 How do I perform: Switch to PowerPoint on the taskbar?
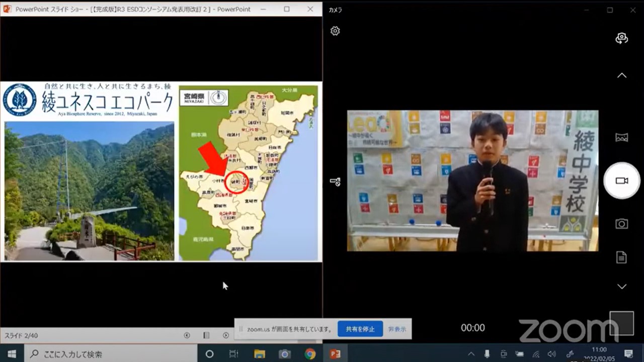click(x=335, y=354)
